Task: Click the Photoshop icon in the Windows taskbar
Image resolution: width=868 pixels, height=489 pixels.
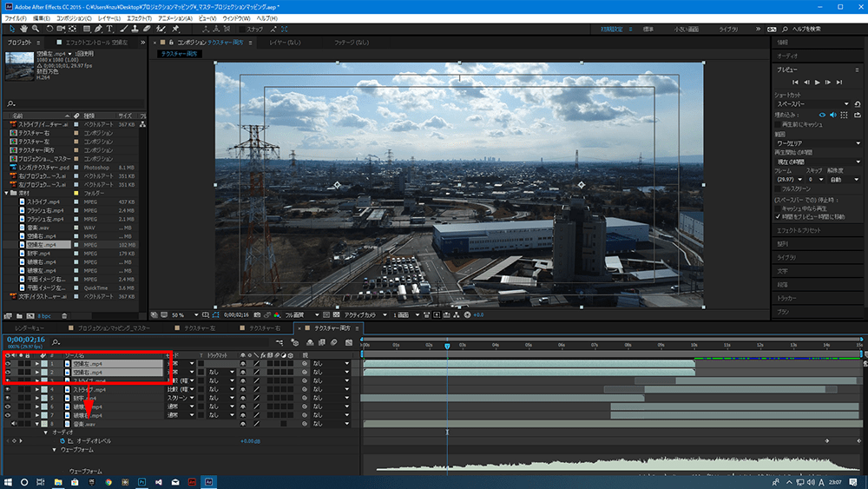Action: pos(142,480)
